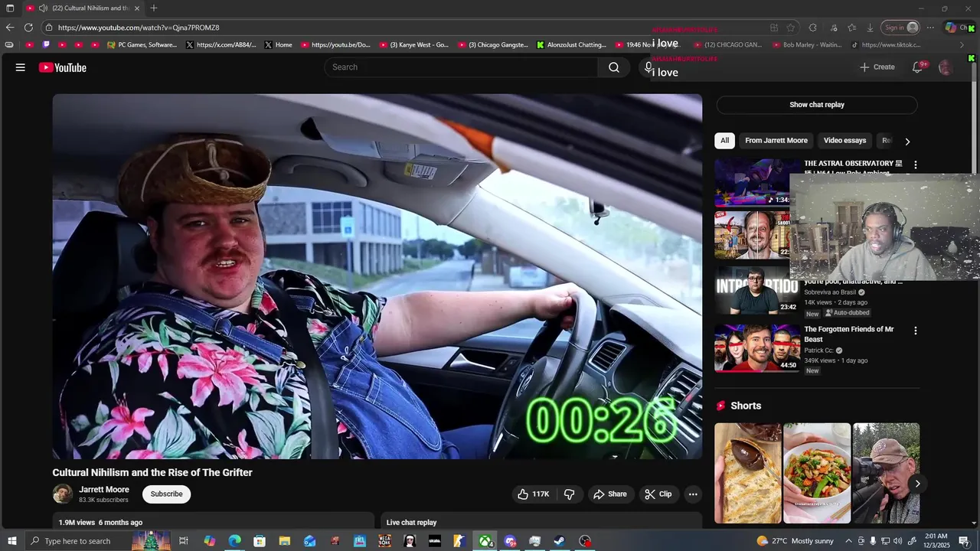Screen dimensions: 980x551
Task: Open the tab actions menu icon
Action: (x=10, y=8)
